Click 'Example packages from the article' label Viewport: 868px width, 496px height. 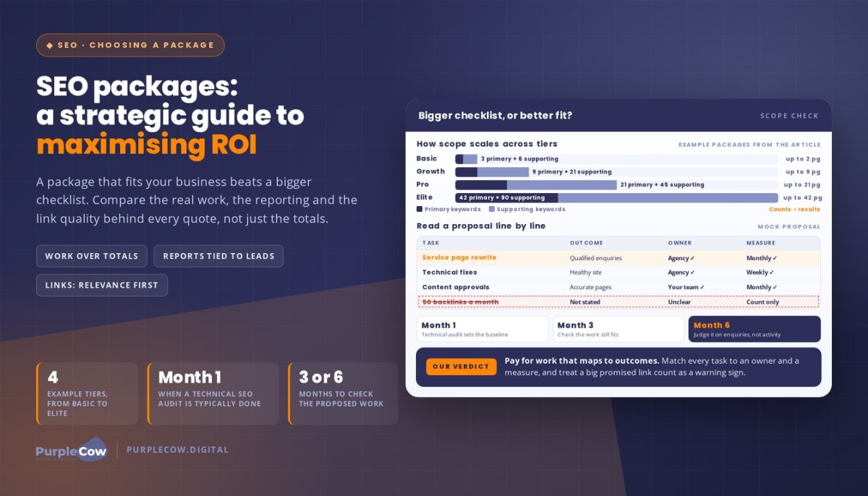point(749,145)
